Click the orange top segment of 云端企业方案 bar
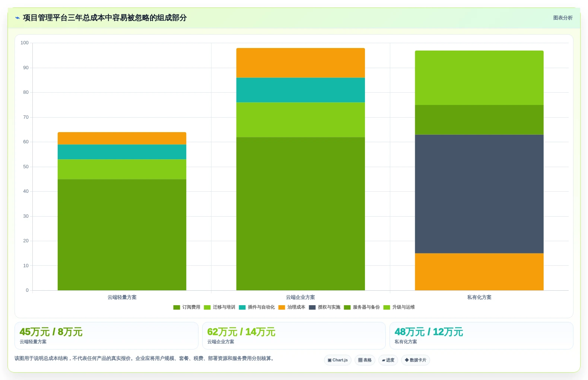 301,63
